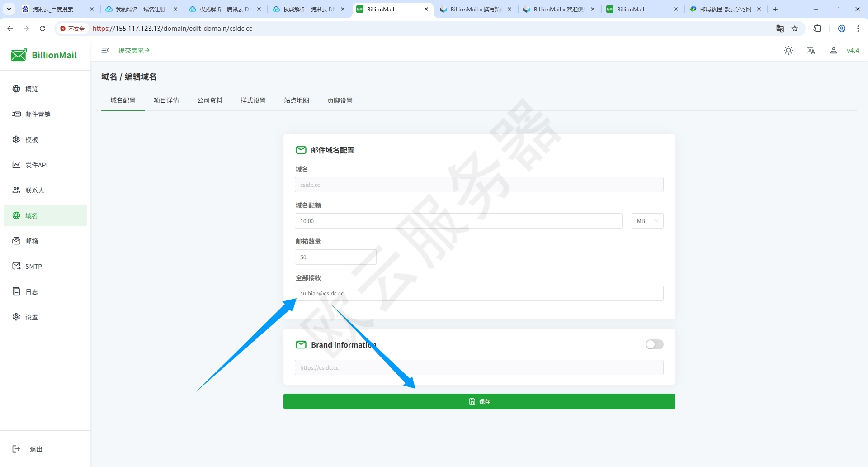Click the 全部接收 suibian@csidc.cc input field
Image resolution: width=868 pixels, height=467 pixels.
(x=479, y=293)
